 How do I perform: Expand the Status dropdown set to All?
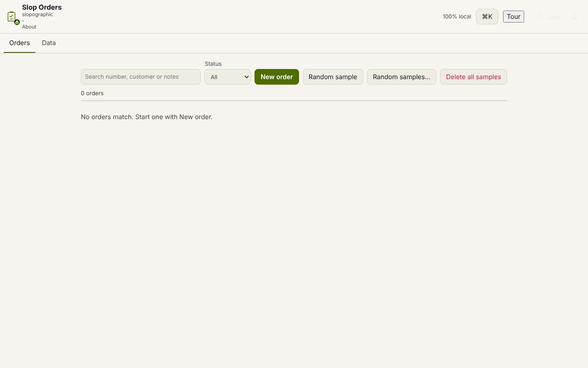click(227, 77)
